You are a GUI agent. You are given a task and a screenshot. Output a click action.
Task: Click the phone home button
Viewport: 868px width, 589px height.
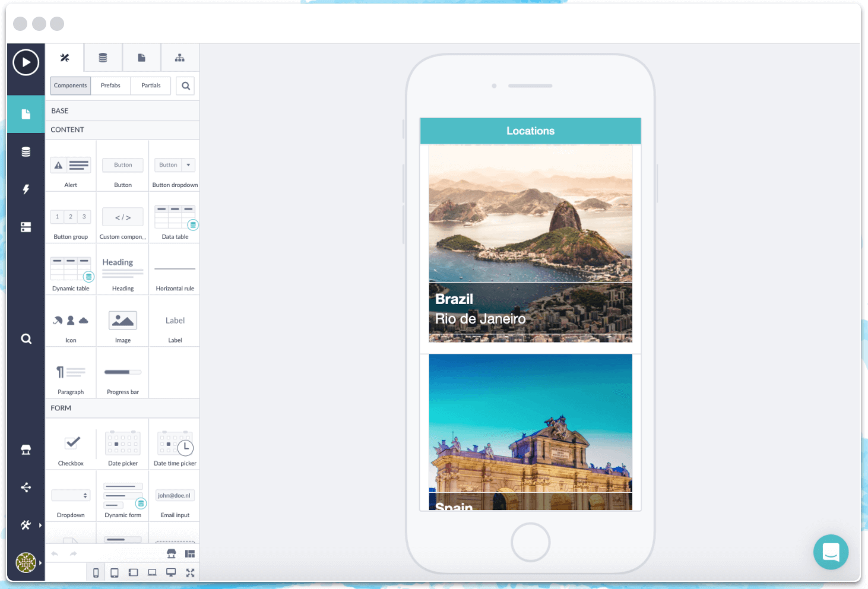pyautogui.click(x=530, y=542)
